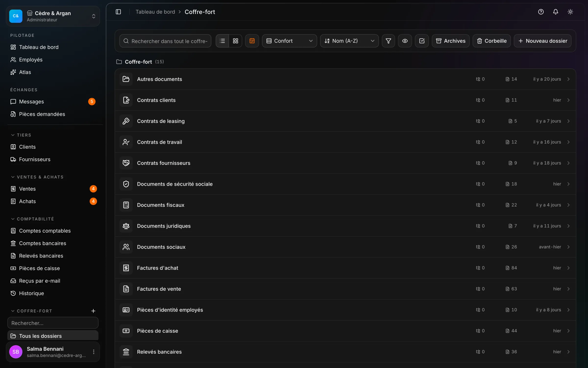588x368 pixels.
Task: Switch to grid view
Action: (235, 41)
